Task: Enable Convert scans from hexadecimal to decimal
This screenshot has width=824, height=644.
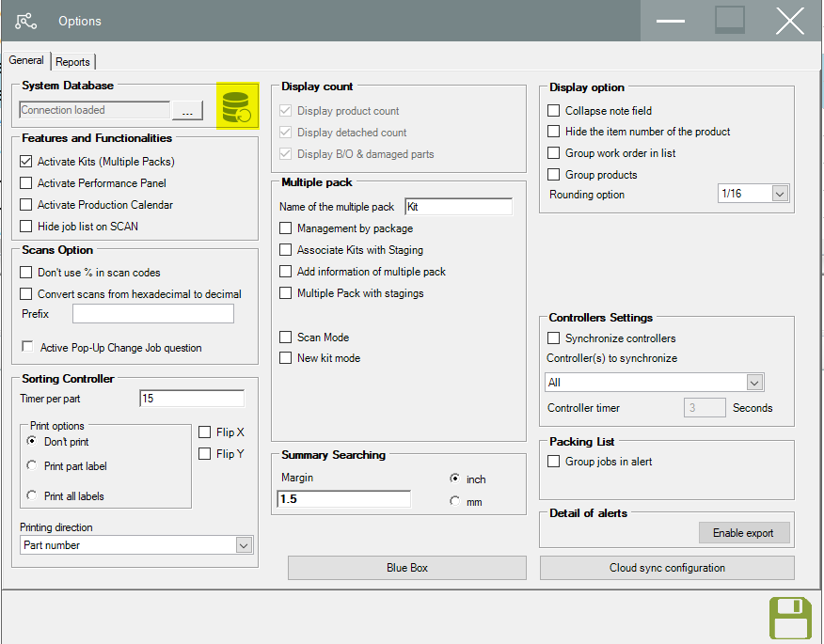Action: tap(25, 293)
